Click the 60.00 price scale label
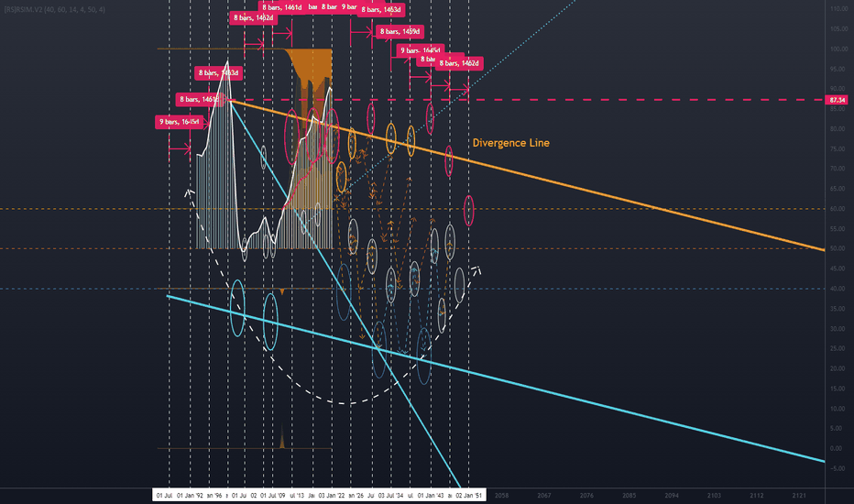This screenshot has height=504, width=854. 838,209
